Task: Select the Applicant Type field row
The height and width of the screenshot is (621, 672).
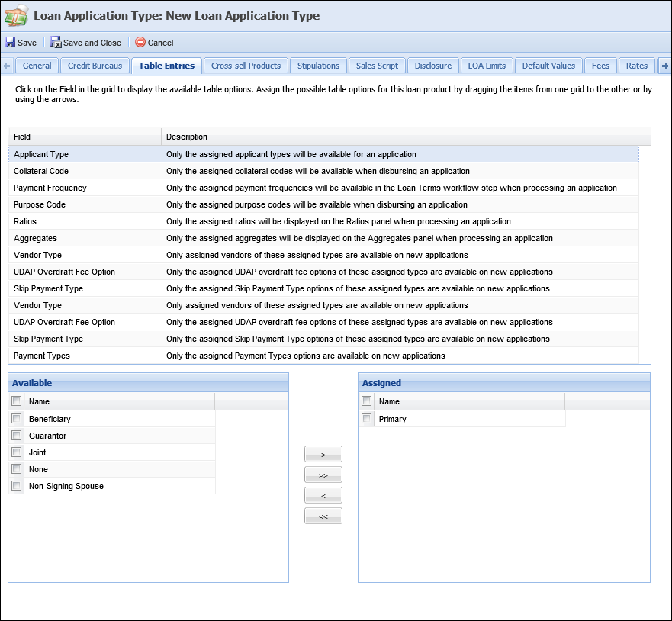Action: tap(323, 154)
